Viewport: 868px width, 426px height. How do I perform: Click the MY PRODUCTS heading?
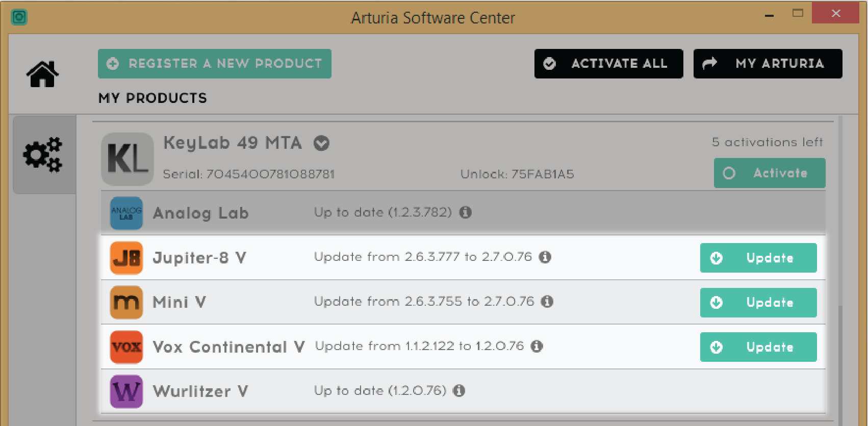[x=152, y=98]
